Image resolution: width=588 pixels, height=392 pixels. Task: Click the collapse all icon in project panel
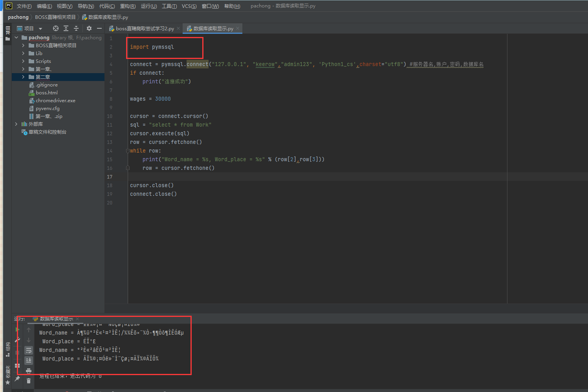[76, 28]
